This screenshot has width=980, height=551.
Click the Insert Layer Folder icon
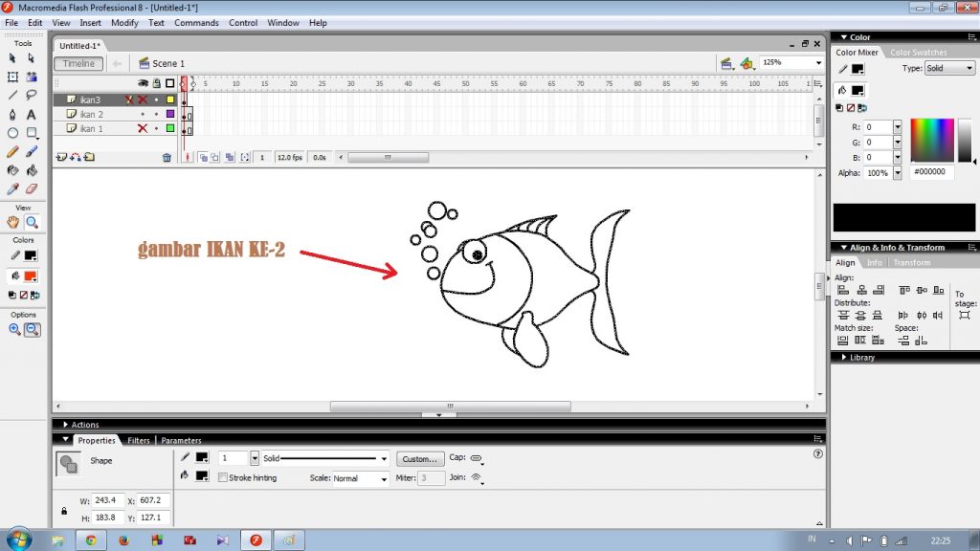tap(89, 158)
